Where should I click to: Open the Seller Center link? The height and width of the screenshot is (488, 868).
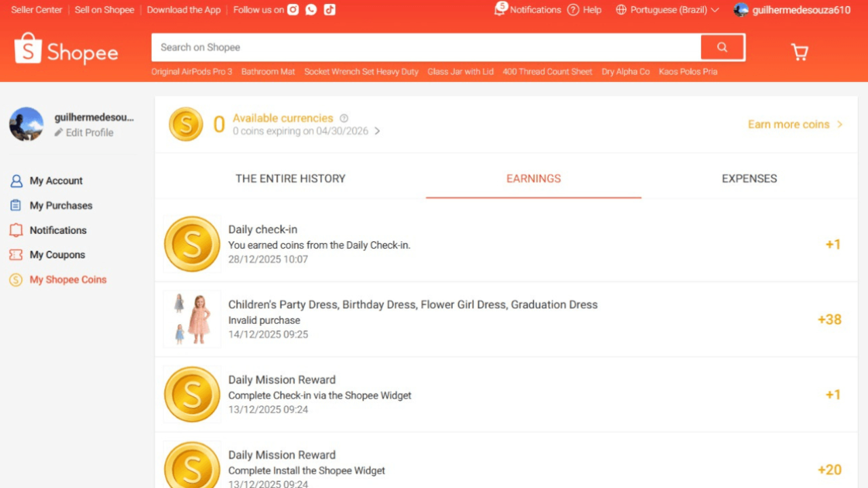point(37,9)
